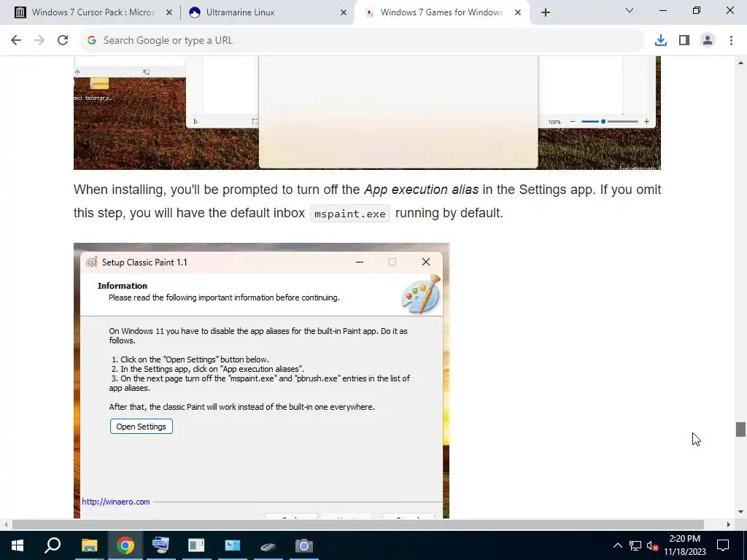Click the horizontal scrollbar thumb
Screen dimensions: 747x560
click(357, 524)
